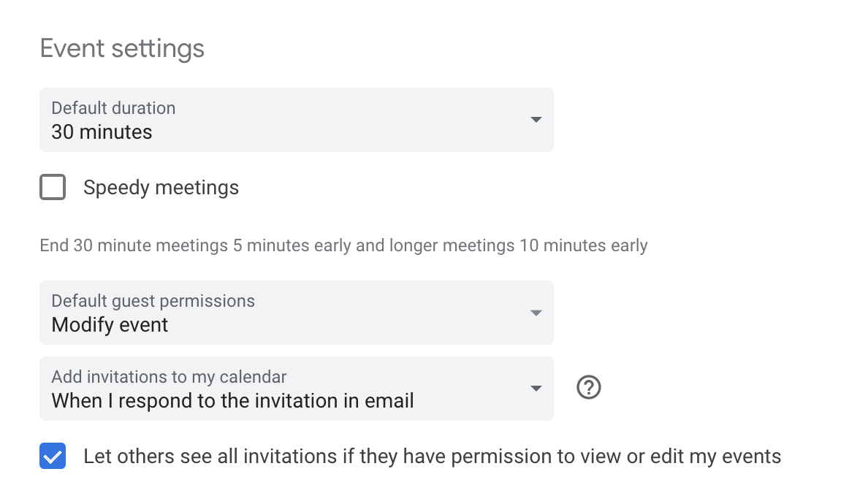Click the Speedy meetings label text

161,188
